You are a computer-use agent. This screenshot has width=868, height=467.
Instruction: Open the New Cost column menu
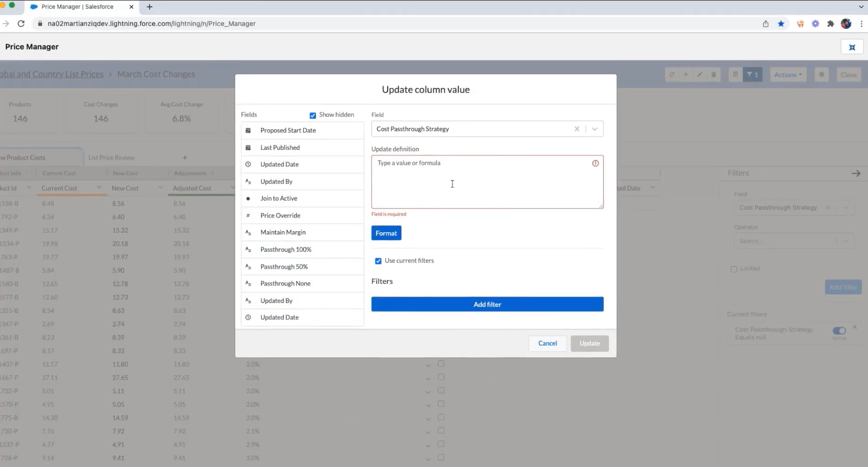click(160, 188)
